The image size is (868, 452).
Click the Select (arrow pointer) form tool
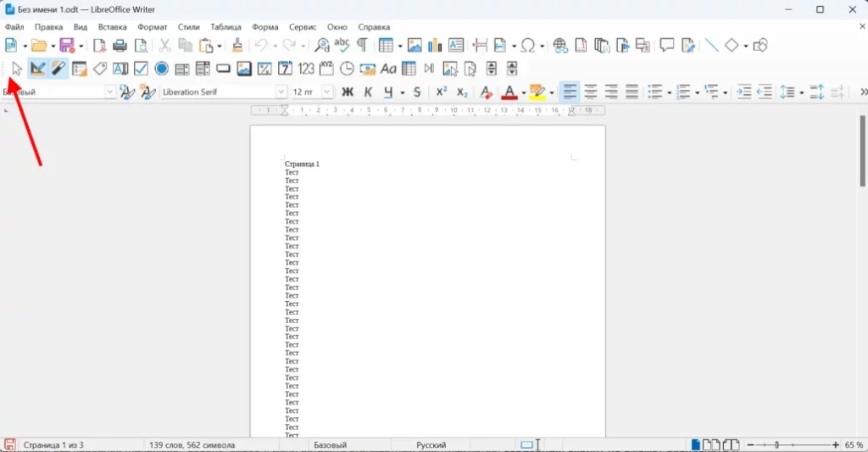[17, 69]
